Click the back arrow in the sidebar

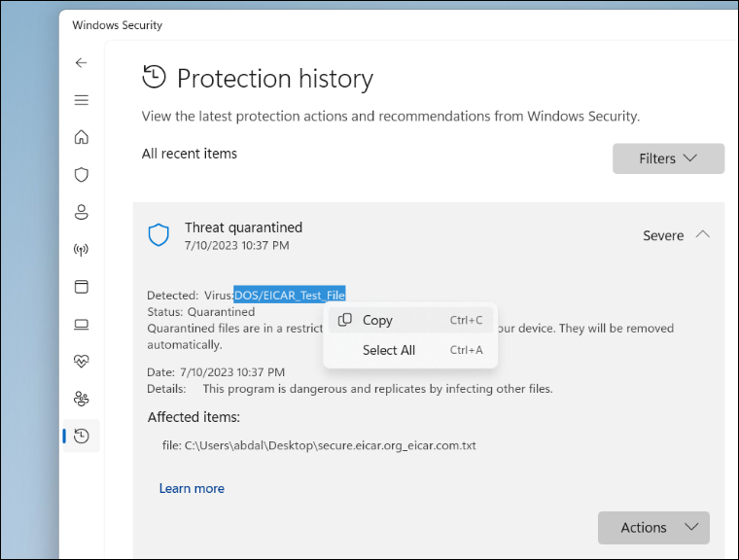[82, 62]
